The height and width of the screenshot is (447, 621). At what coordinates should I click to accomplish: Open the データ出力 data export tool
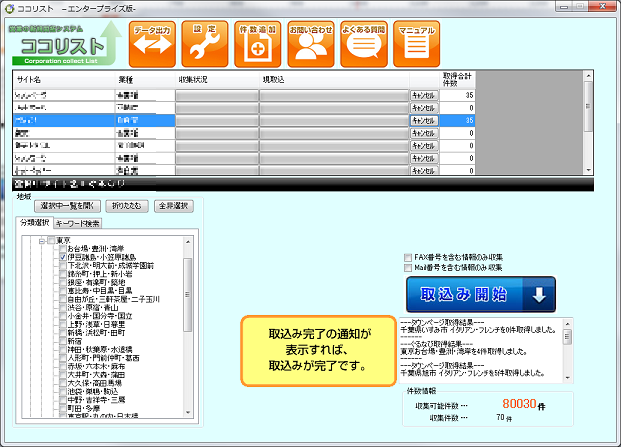(152, 44)
